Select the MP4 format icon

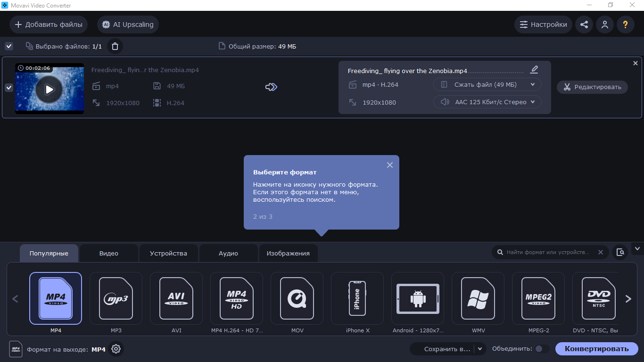[56, 298]
